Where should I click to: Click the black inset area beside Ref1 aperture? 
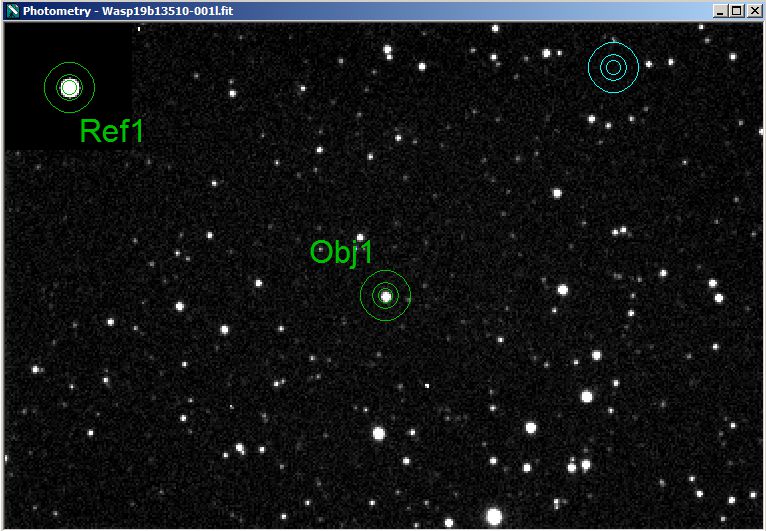coord(112,50)
